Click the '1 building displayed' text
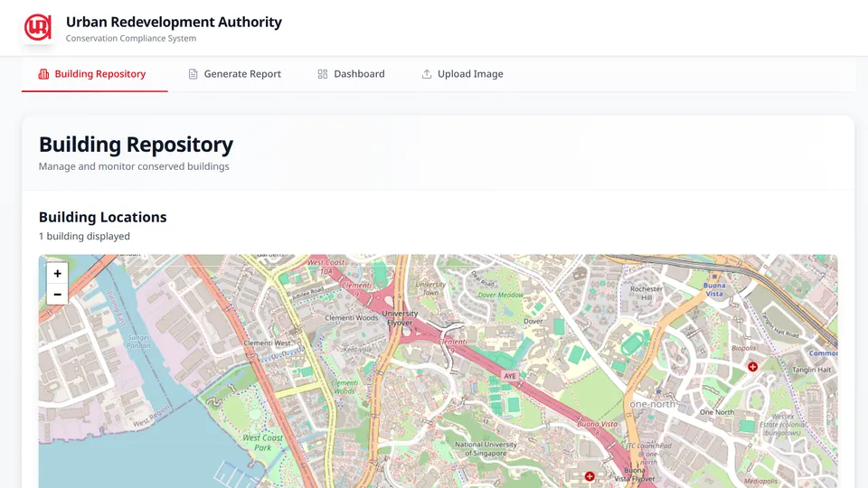Screen dimensions: 868x488 (84, 236)
